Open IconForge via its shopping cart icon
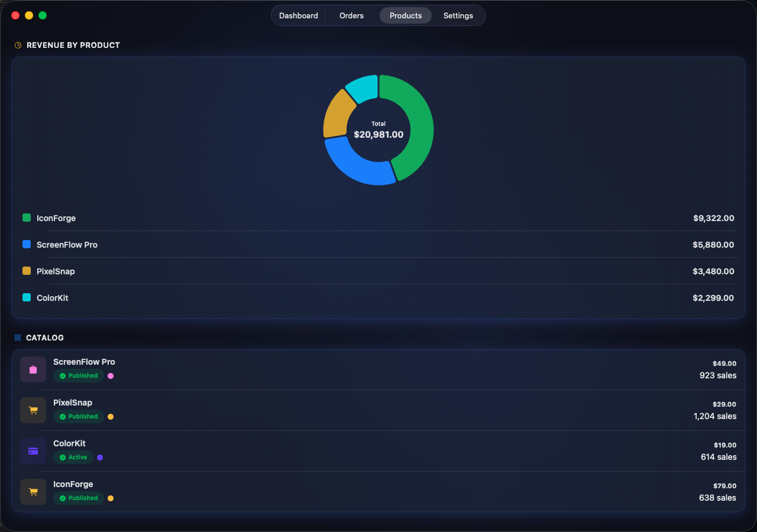 33,491
